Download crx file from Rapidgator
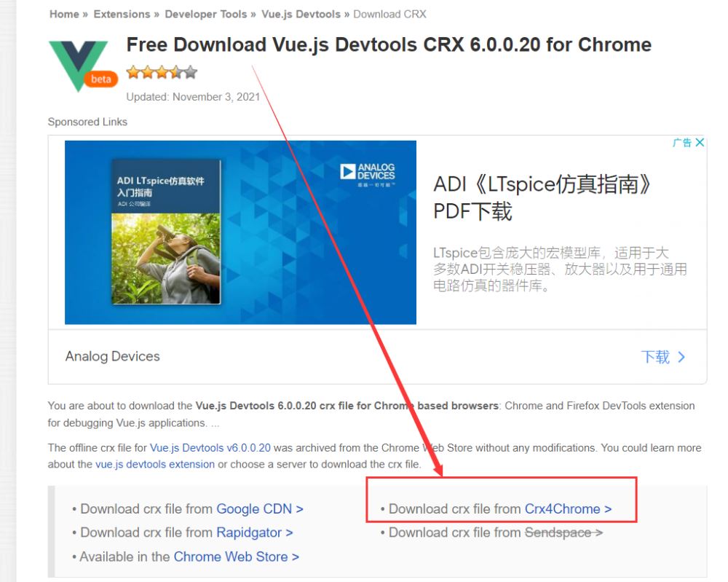 tap(254, 532)
